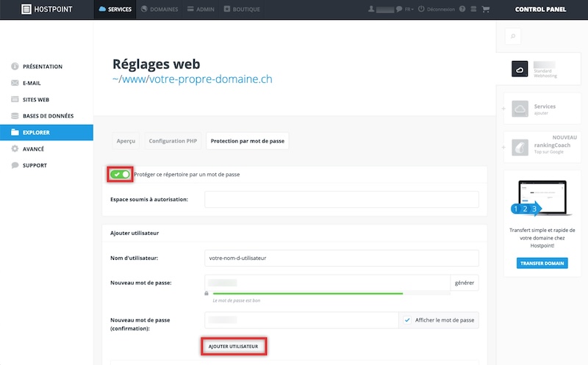Toggle the Afficher le mot de passe checkbox

click(407, 320)
